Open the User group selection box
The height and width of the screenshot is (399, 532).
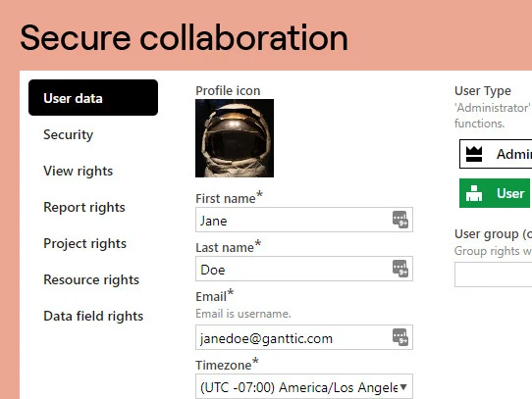[x=494, y=274]
